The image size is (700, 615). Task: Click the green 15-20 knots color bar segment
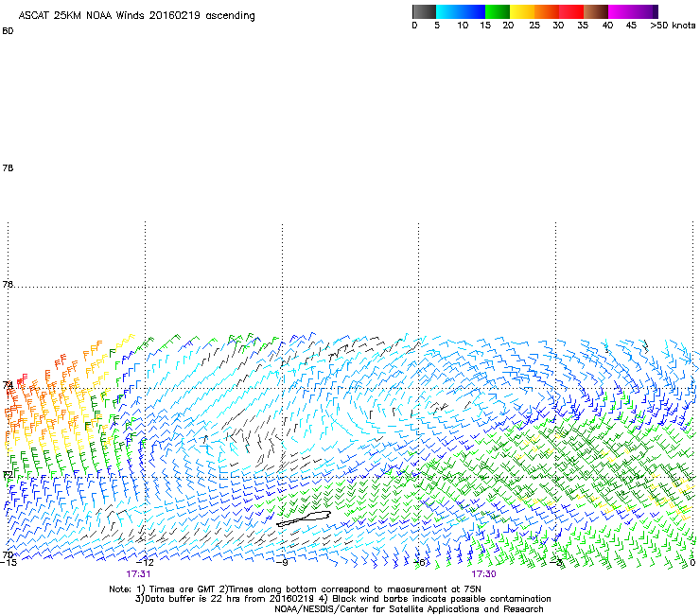(498, 11)
